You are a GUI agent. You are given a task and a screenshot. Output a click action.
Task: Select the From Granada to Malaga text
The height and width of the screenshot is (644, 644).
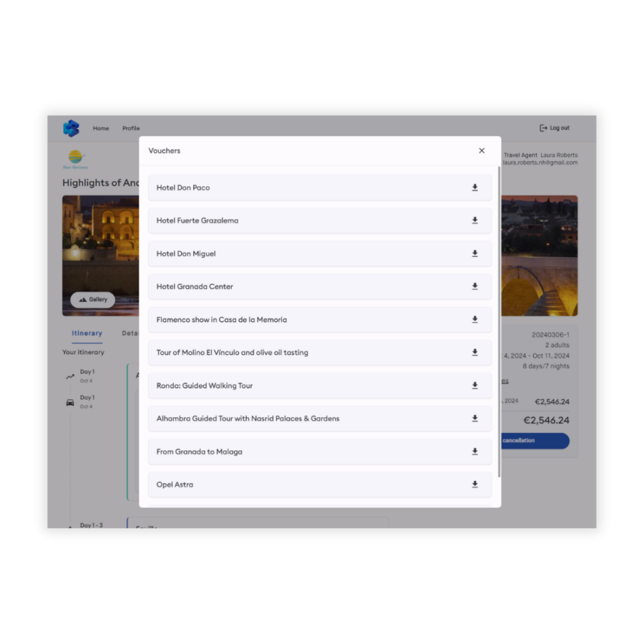tap(199, 452)
